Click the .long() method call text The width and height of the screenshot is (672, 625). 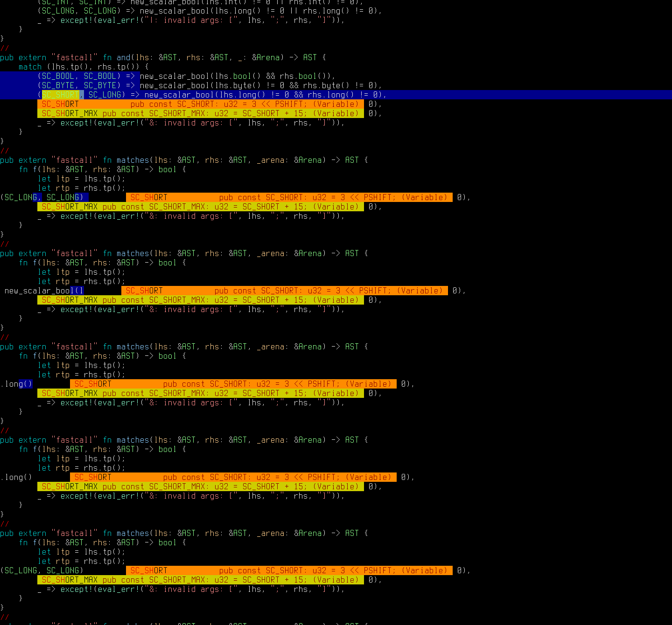point(17,384)
